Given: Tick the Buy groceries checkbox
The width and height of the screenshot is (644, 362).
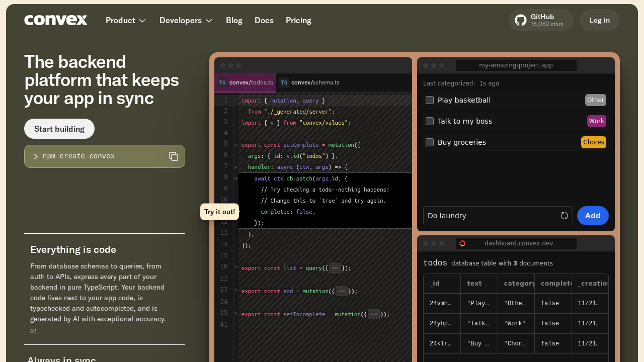Looking at the screenshot, I should pyautogui.click(x=430, y=142).
